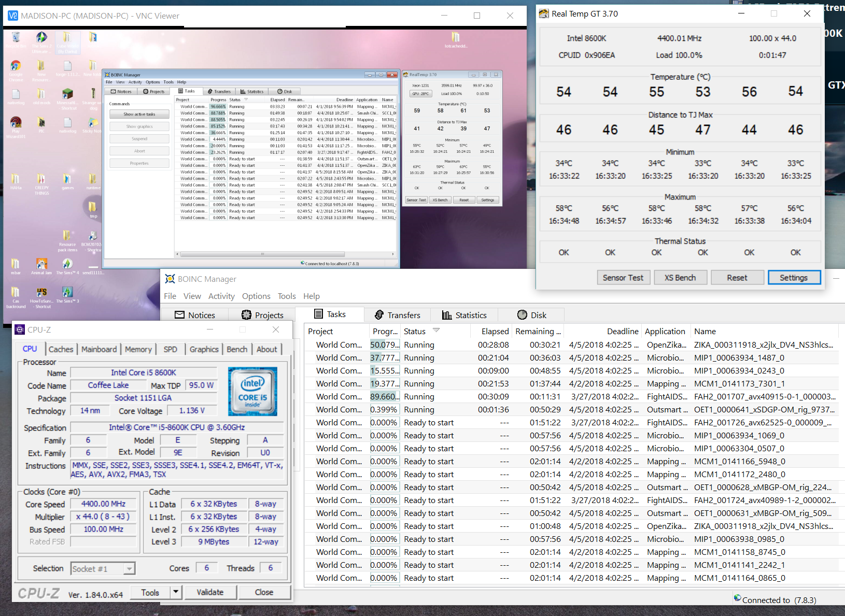Viewport: 845px width, 616px height.
Task: Click the Status sort arrow in remote BOINC window
Action: point(246,99)
